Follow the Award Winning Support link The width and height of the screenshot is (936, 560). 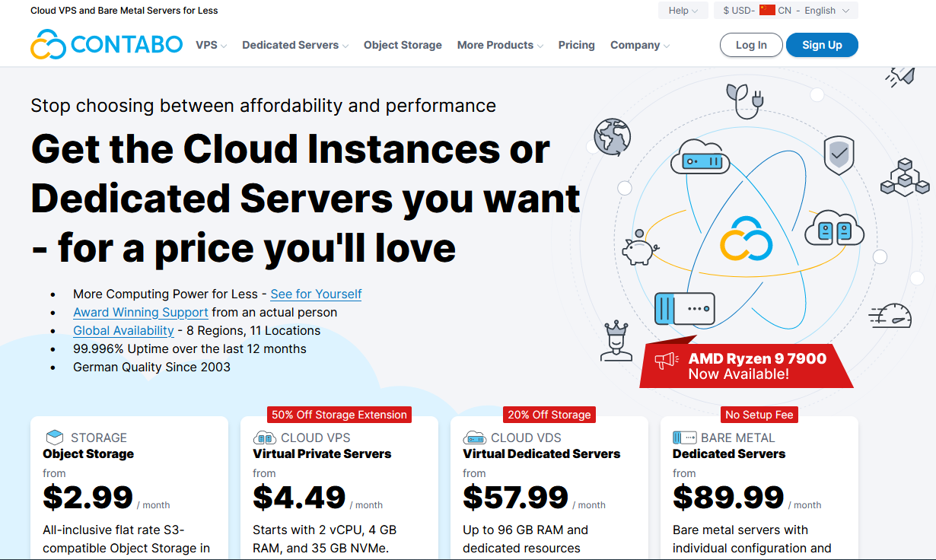click(141, 313)
